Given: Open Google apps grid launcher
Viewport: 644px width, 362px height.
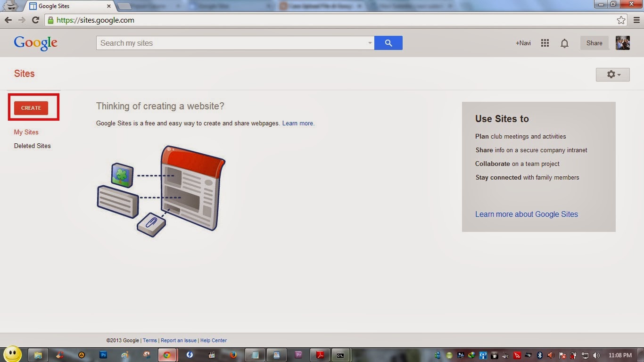Looking at the screenshot, I should coord(545,43).
